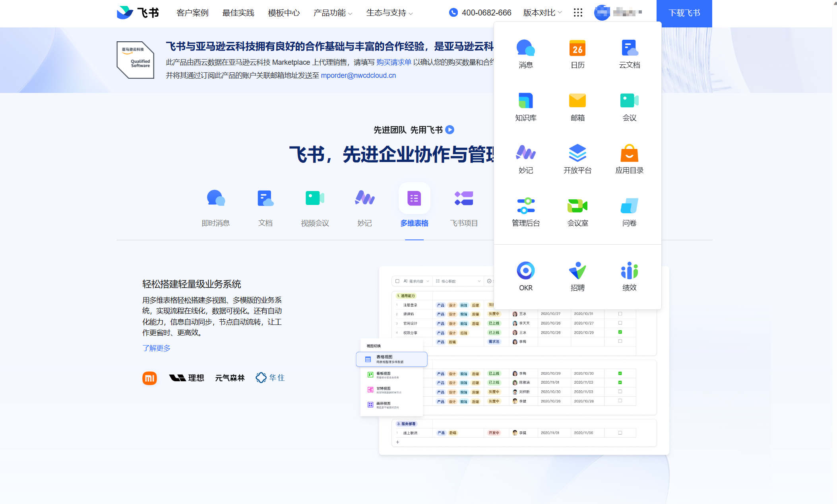The image size is (837, 504).
Task: Click the Feishu 飞书 logo
Action: coord(138,13)
